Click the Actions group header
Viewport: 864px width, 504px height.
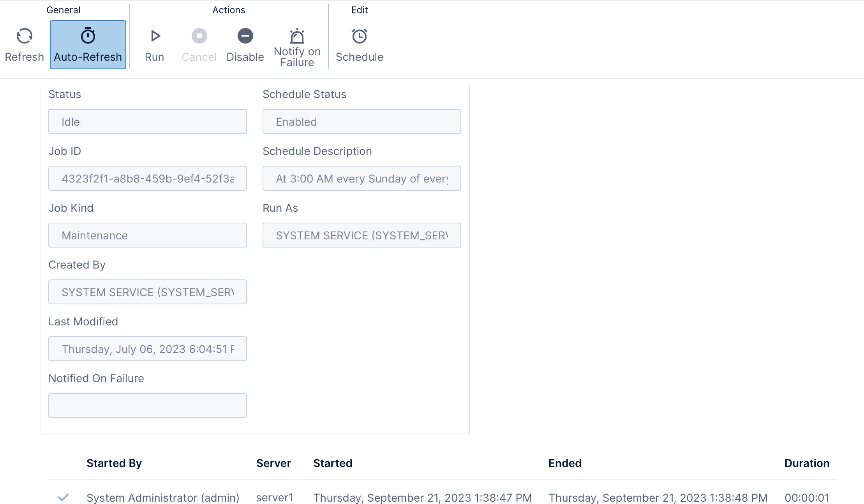[229, 10]
